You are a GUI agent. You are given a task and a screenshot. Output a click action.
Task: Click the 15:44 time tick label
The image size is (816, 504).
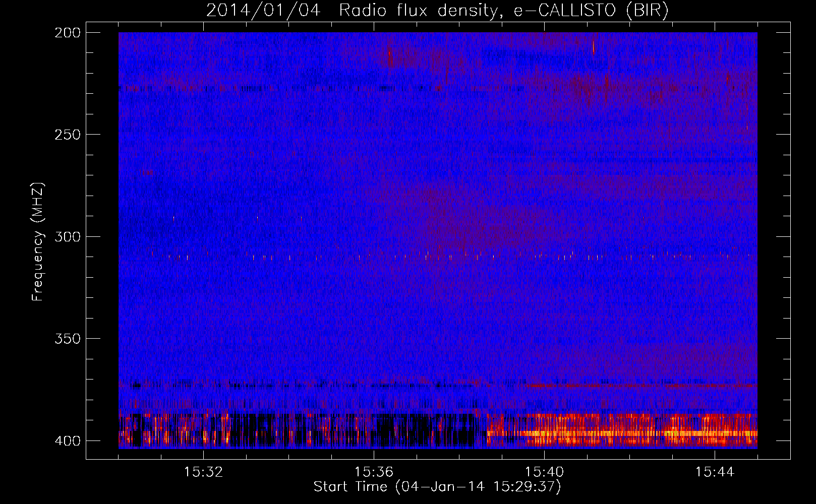click(715, 472)
